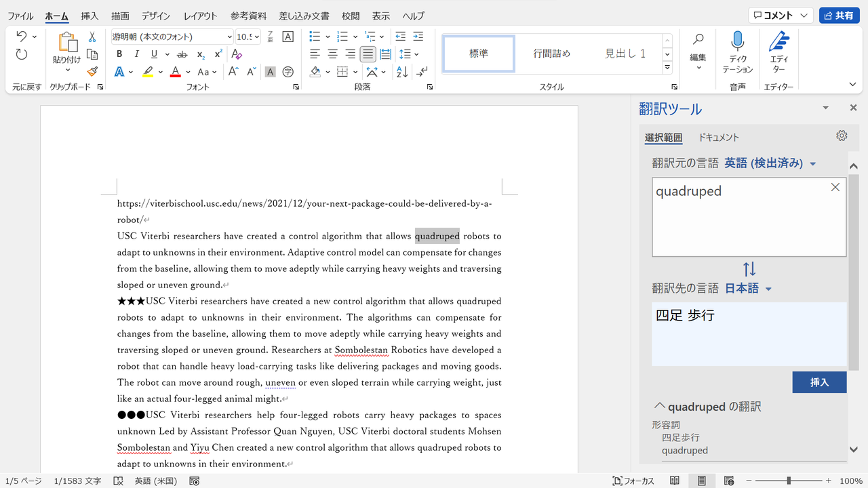Viewport: 868px width, 488px height.
Task: Switch to the ドキュメント translator tab
Action: [x=719, y=137]
